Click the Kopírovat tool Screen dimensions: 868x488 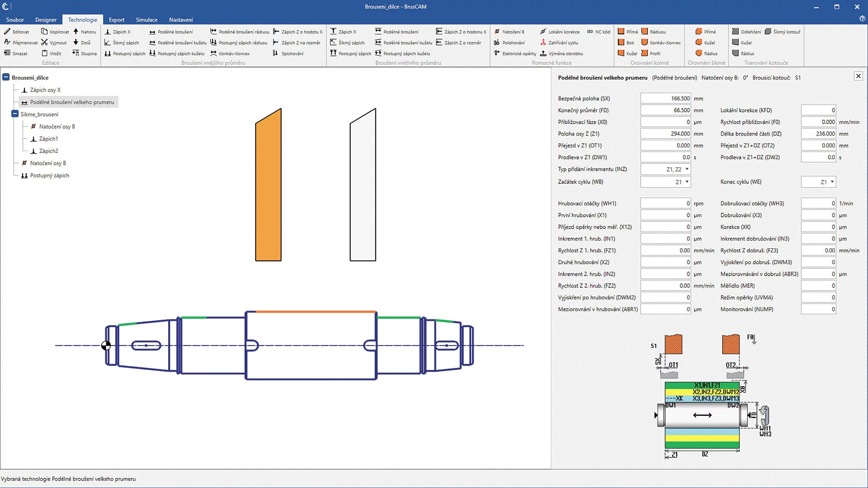[x=55, y=31]
